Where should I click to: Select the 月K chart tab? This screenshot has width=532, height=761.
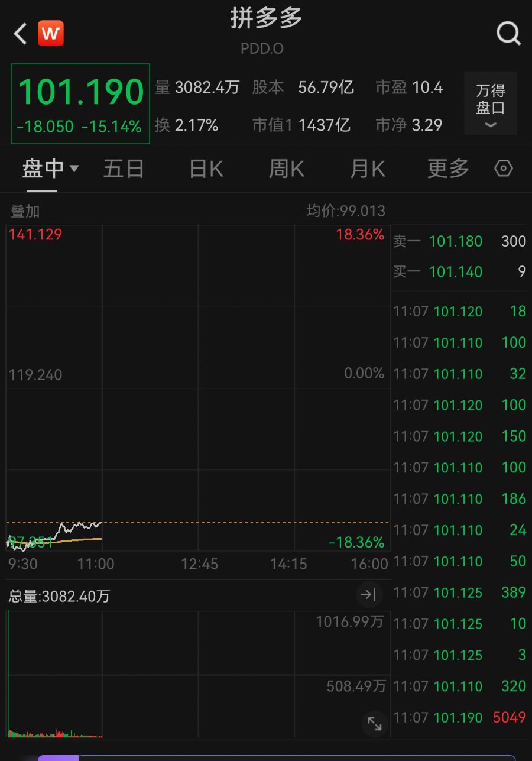click(x=368, y=169)
